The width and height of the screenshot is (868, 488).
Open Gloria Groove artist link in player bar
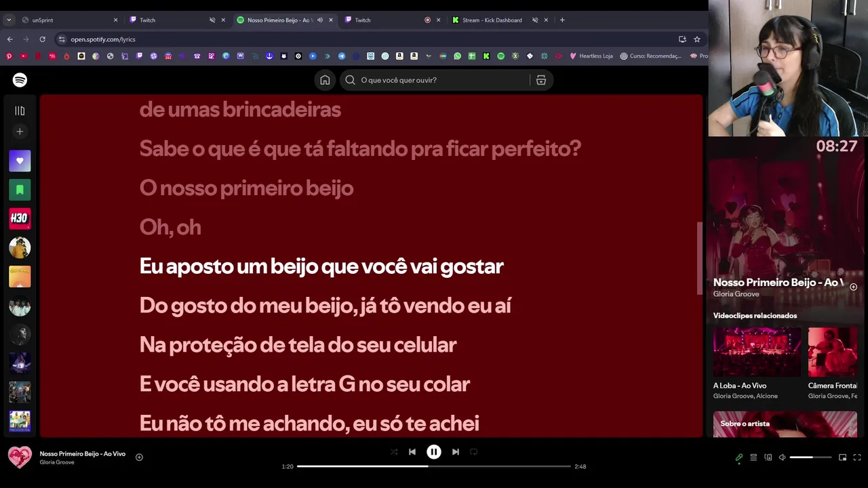(57, 462)
